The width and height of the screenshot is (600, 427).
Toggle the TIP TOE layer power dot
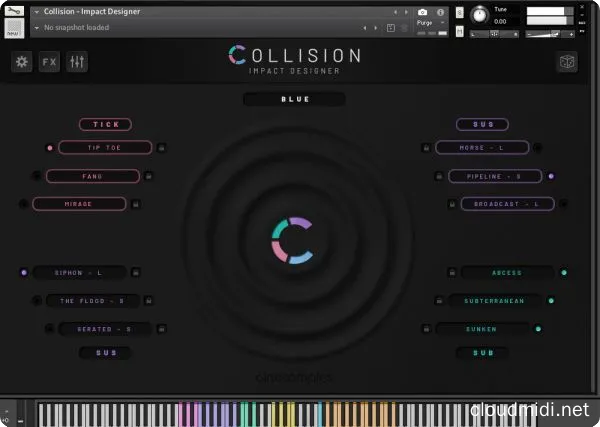click(50, 148)
